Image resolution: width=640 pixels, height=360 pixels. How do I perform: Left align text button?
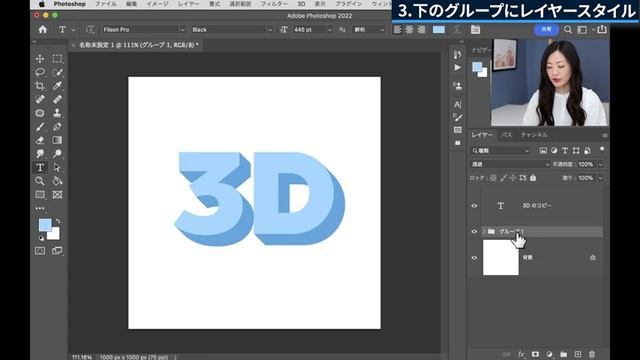tap(398, 29)
